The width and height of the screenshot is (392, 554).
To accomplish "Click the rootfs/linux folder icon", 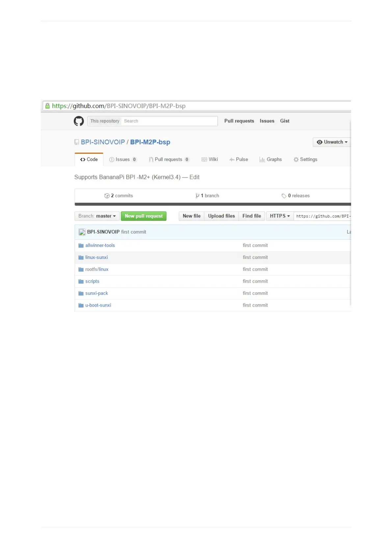I will click(x=81, y=269).
